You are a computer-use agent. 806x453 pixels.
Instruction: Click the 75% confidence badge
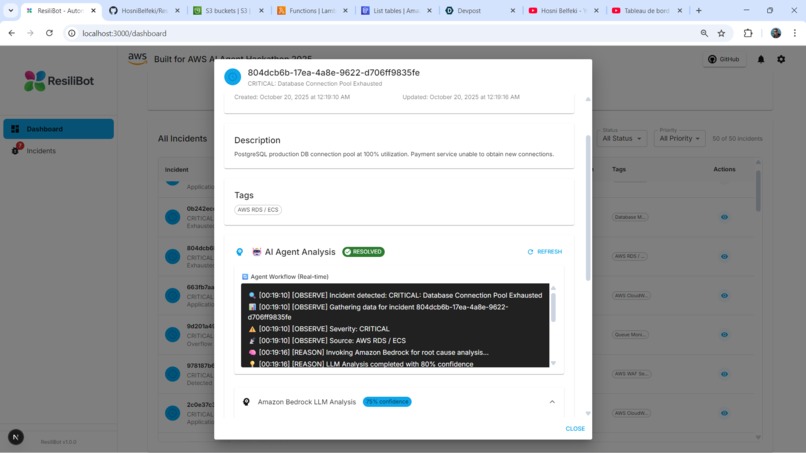pyautogui.click(x=387, y=402)
